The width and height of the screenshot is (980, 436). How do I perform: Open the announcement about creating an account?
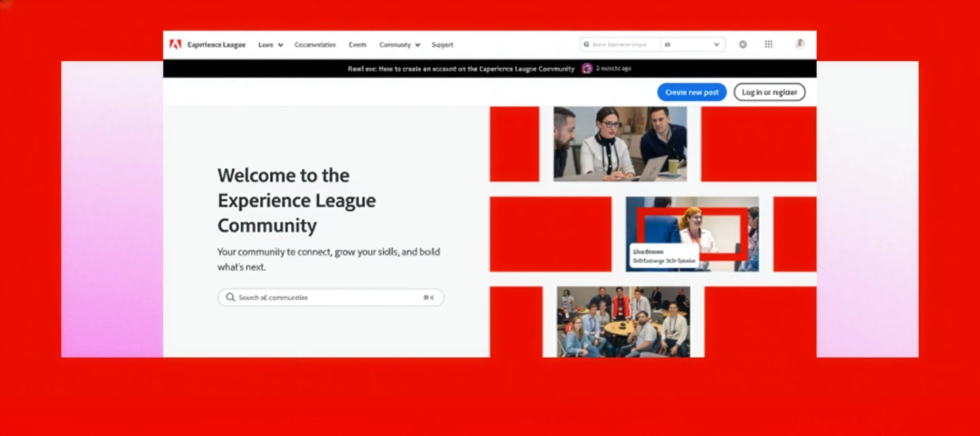click(461, 69)
